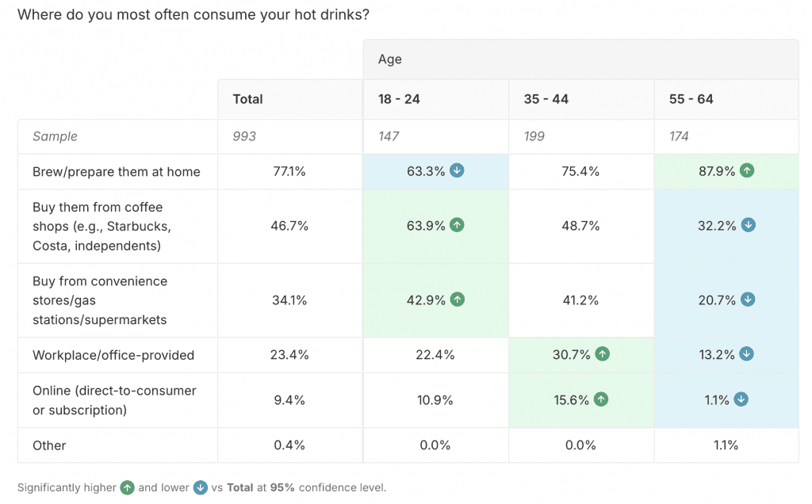This screenshot has width=812, height=504.
Task: Click the green up icon in the legend
Action: pyautogui.click(x=128, y=487)
